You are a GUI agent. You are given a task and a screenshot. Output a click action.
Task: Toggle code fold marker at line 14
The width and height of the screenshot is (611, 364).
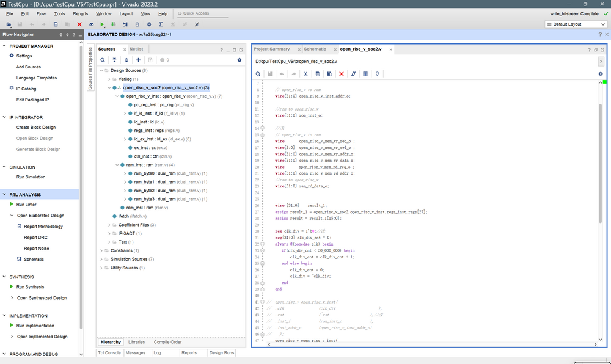(263, 128)
